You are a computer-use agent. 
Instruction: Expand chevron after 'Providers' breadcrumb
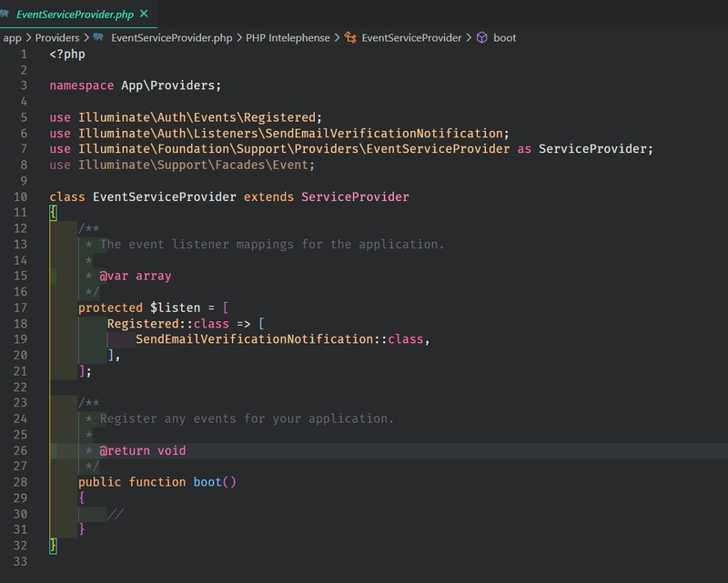tap(86, 37)
